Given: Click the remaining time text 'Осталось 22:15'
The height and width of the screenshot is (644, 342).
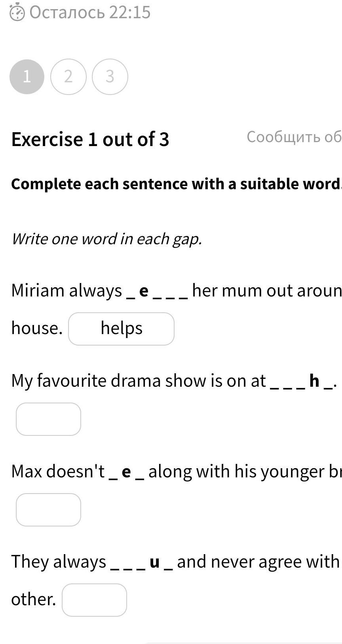Looking at the screenshot, I should [90, 12].
